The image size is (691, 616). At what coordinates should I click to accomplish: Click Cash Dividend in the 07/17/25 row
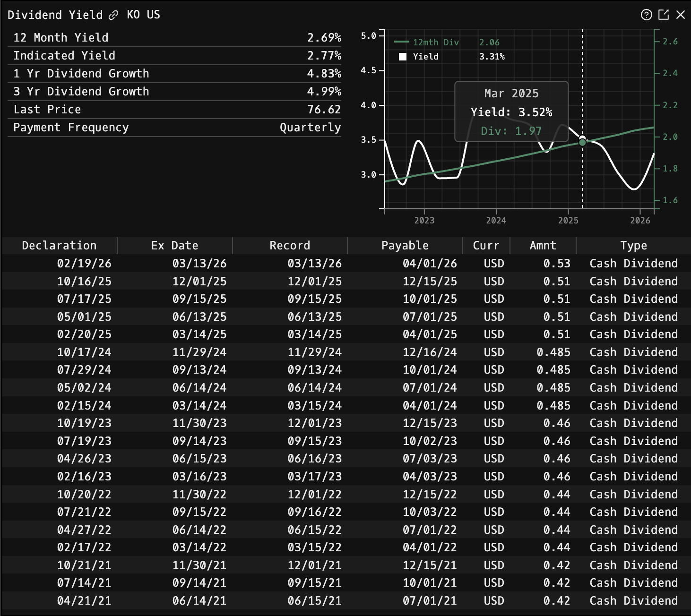click(x=634, y=299)
